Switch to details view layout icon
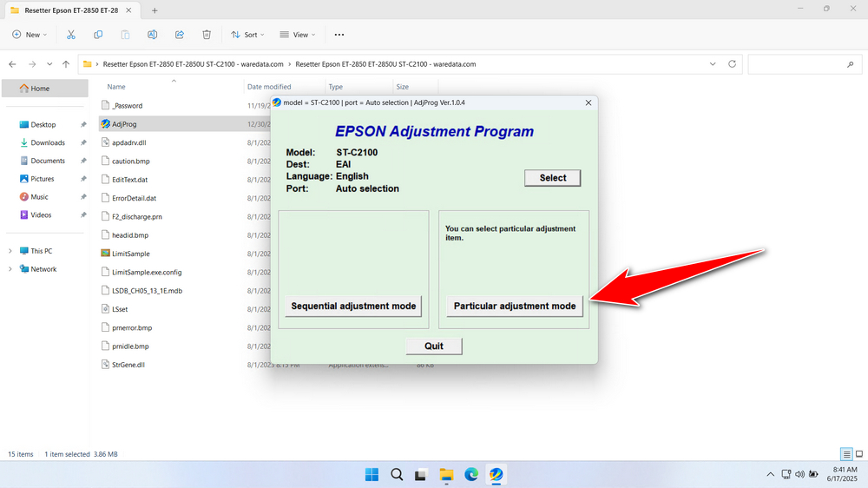 [x=846, y=454]
